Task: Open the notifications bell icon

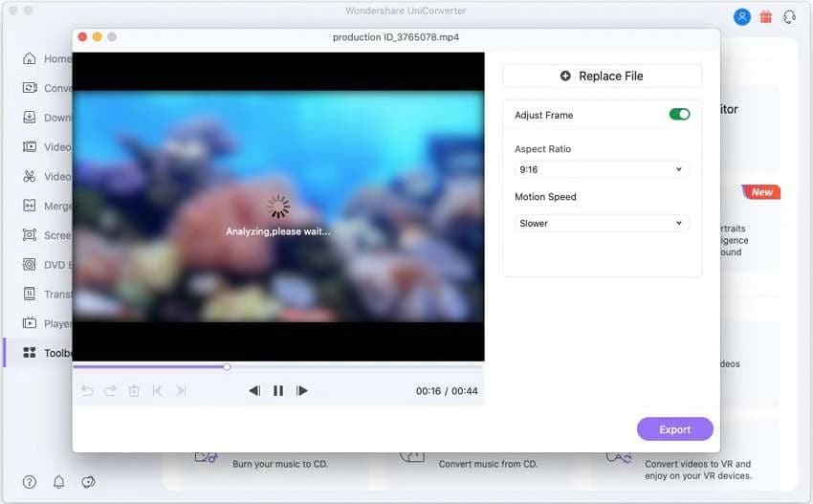Action: [x=59, y=482]
